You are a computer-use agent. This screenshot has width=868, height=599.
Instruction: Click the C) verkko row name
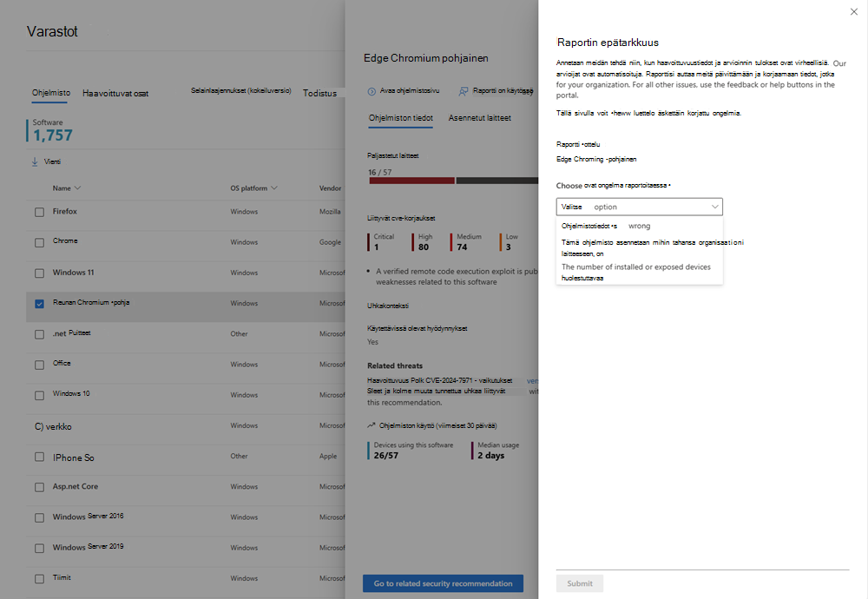coord(53,427)
